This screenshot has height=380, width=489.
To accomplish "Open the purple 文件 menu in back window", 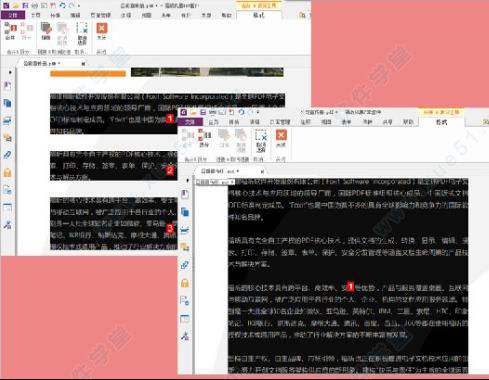I will [x=13, y=15].
